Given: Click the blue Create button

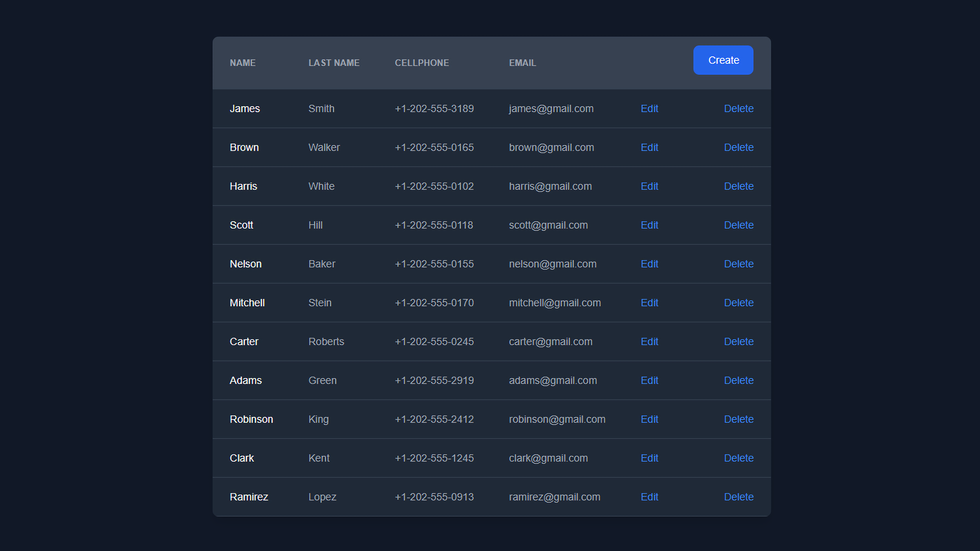Looking at the screenshot, I should (x=723, y=60).
